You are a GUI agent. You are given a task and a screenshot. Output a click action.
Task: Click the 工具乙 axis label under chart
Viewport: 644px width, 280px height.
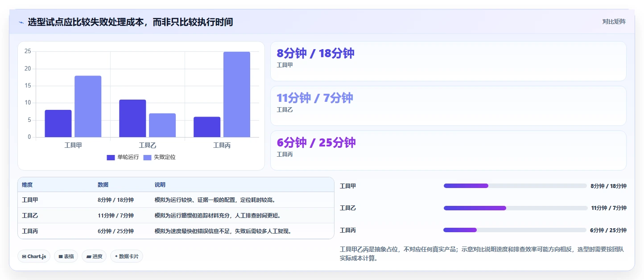(x=148, y=146)
